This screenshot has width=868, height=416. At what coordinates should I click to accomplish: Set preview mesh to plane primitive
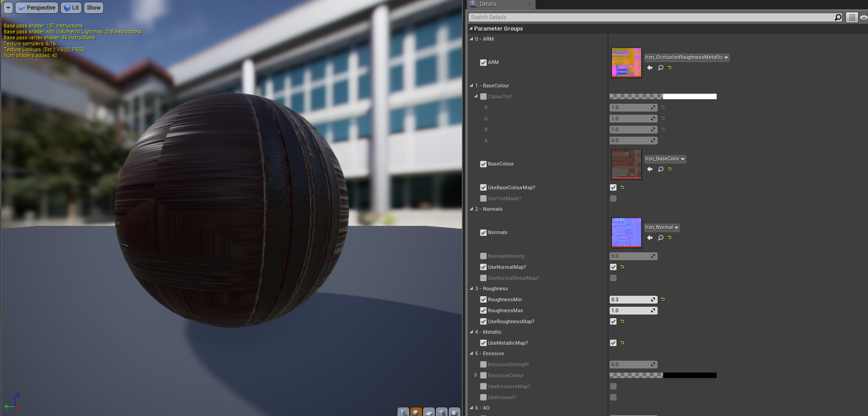coord(429,412)
